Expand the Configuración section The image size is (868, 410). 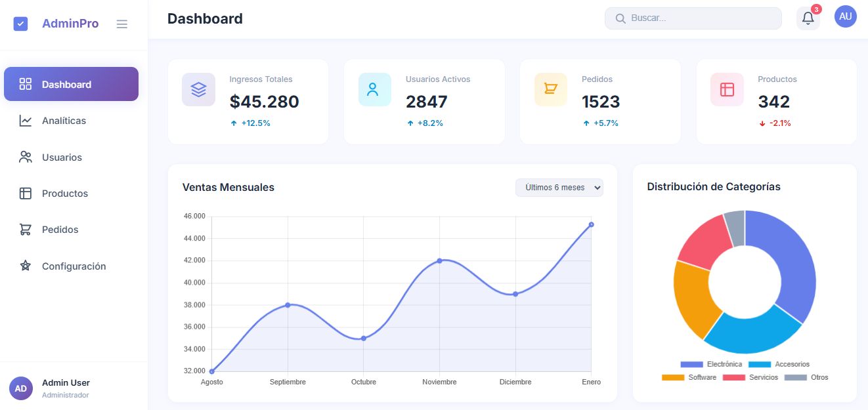click(74, 266)
